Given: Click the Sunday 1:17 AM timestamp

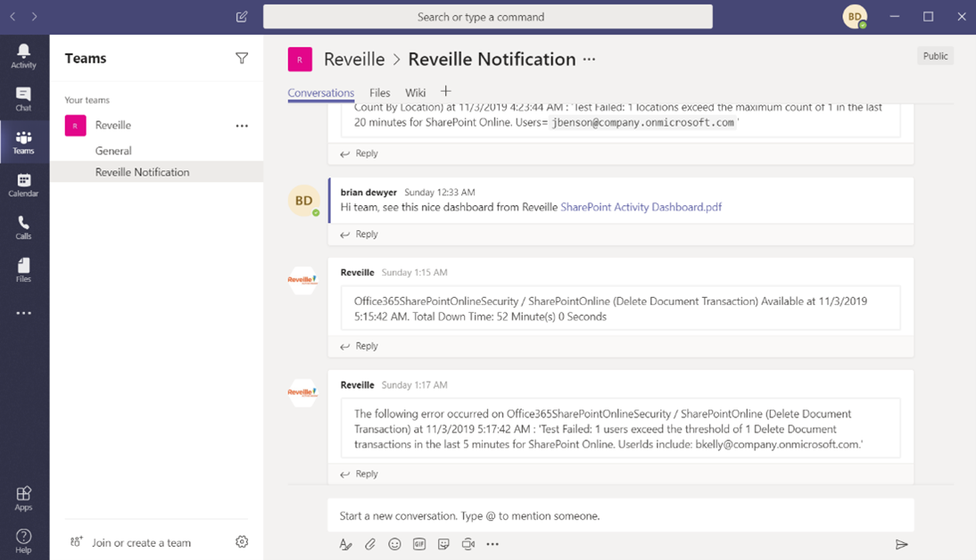Looking at the screenshot, I should pyautogui.click(x=415, y=385).
